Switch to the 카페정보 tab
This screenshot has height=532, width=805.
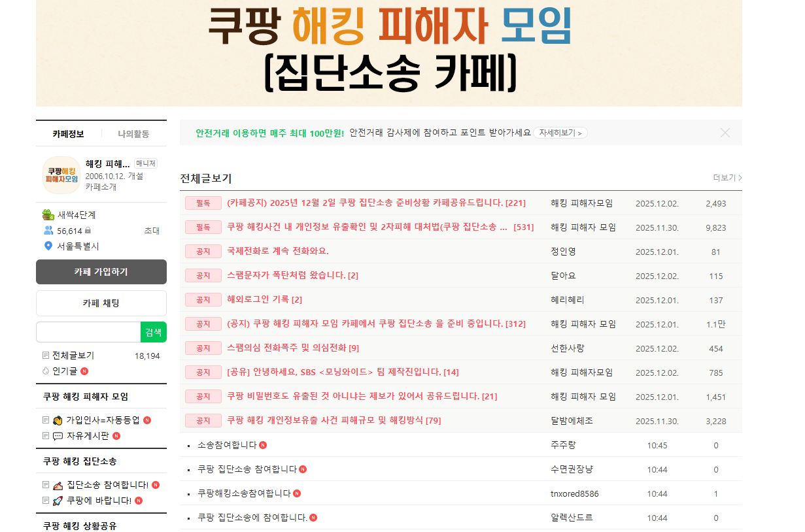click(69, 134)
